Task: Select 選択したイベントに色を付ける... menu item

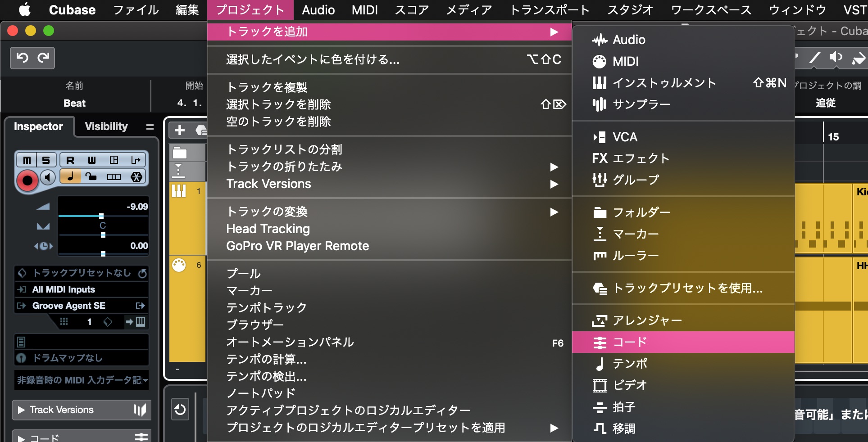Action: pyautogui.click(x=390, y=59)
